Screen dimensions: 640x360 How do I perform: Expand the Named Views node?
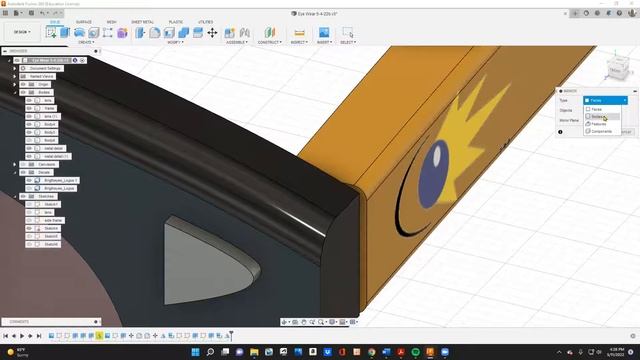15,76
